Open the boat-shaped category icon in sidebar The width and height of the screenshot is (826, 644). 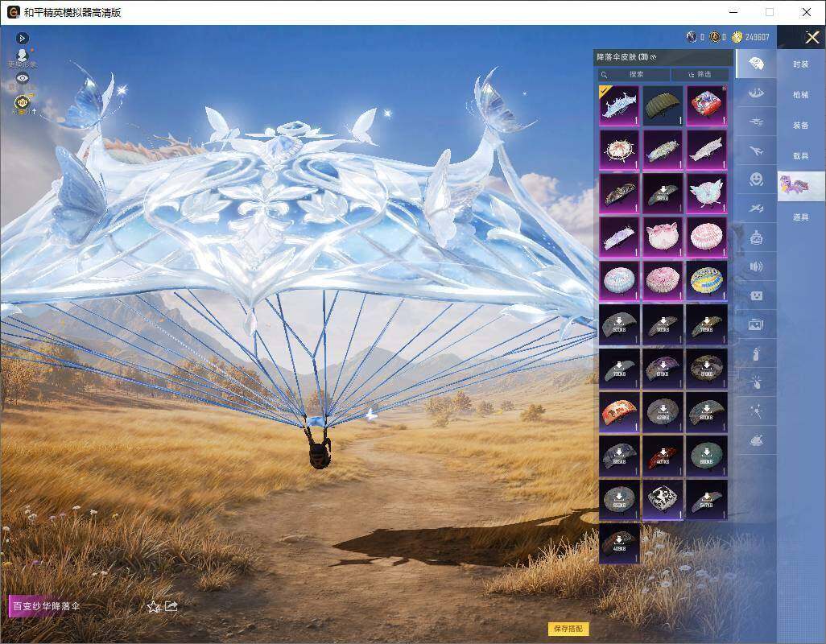[756, 93]
